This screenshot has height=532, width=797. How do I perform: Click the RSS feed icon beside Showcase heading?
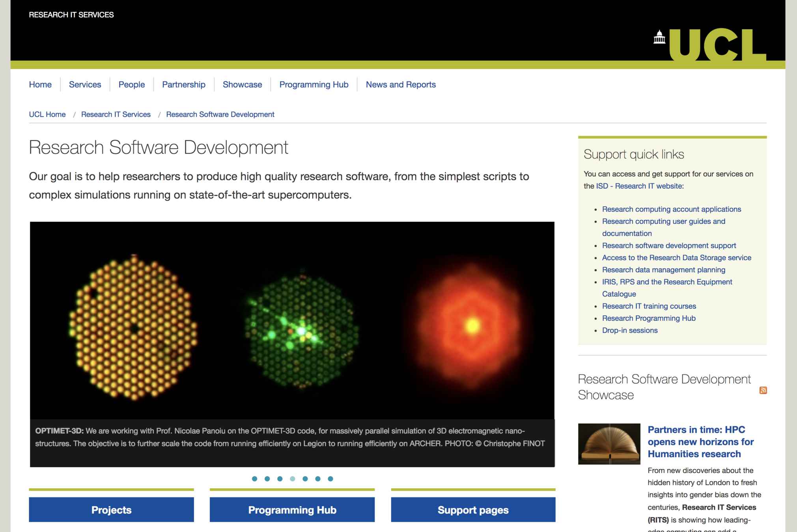[x=763, y=390]
